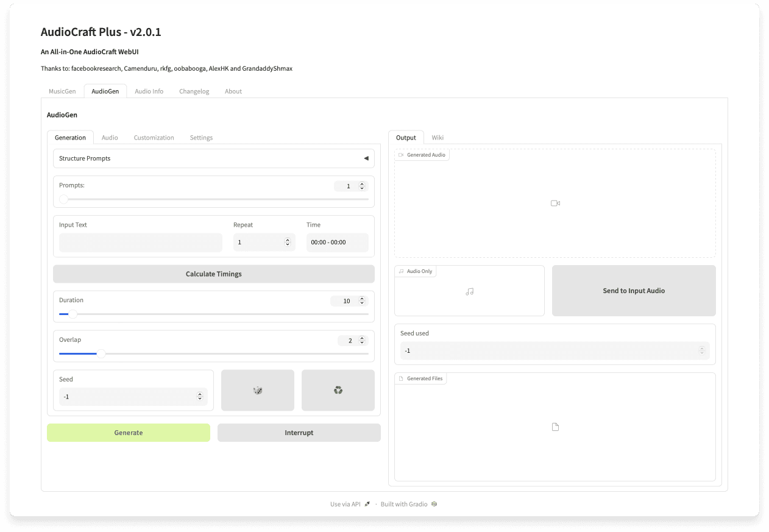
Task: Select the Output tab
Action: click(406, 138)
